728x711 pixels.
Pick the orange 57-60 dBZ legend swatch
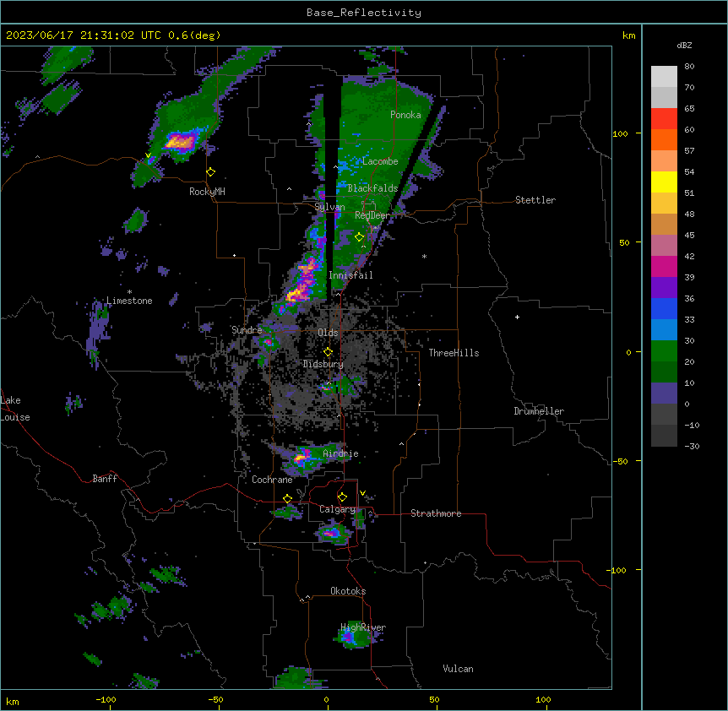[x=664, y=139]
